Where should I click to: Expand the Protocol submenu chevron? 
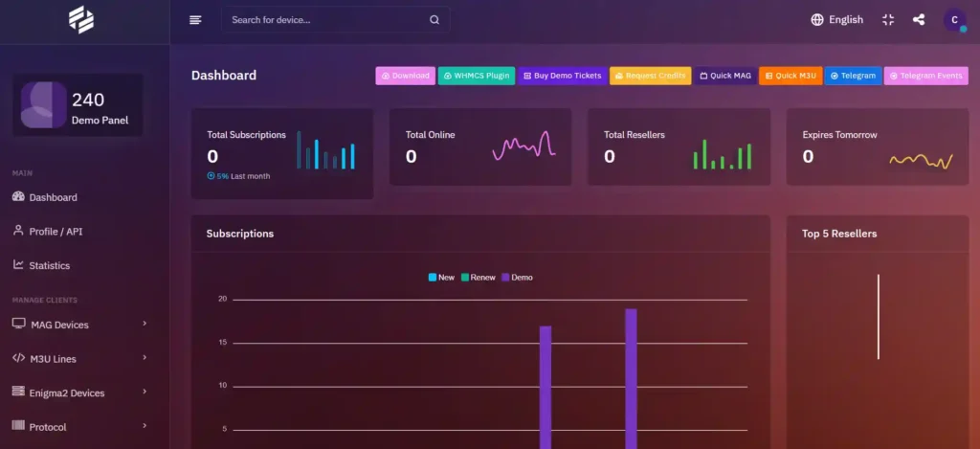click(x=145, y=426)
